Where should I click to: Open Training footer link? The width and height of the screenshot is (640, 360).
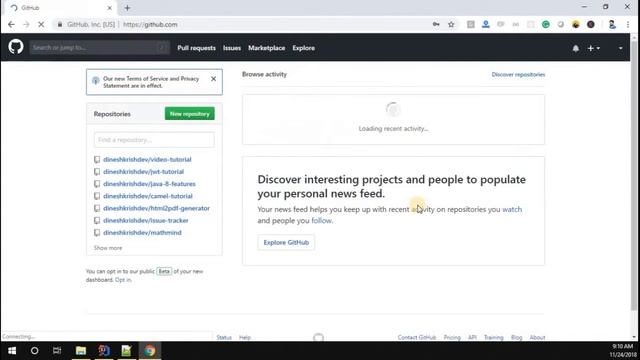pos(493,337)
